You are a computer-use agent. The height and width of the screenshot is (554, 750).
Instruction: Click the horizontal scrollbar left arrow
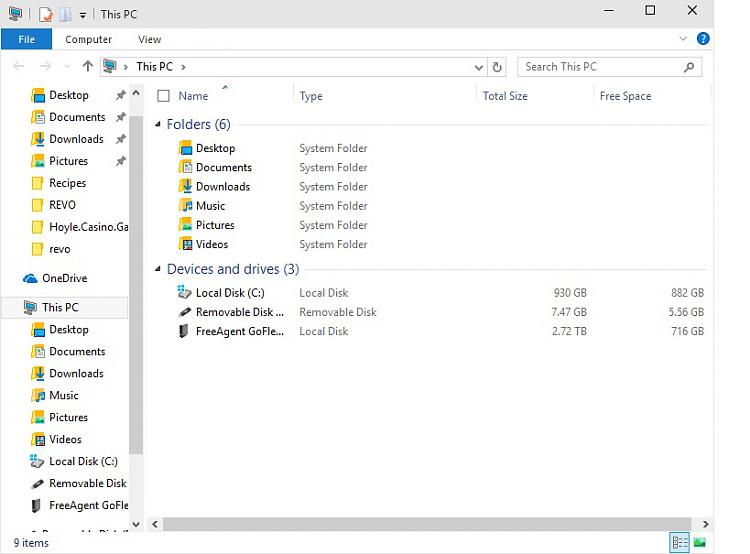(x=155, y=524)
